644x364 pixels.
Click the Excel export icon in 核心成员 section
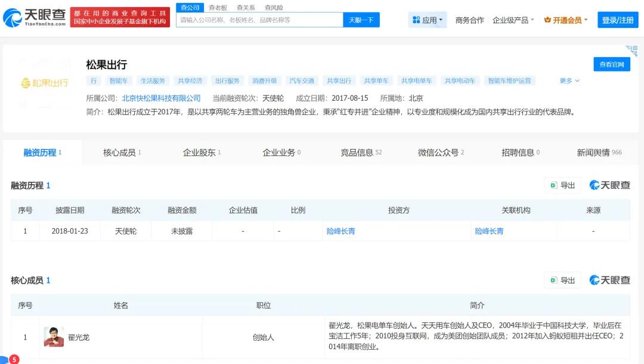(552, 280)
